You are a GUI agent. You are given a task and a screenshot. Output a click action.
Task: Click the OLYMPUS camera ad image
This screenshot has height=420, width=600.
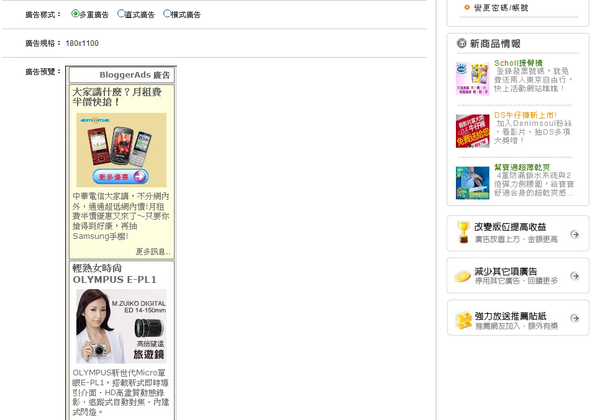tap(121, 326)
